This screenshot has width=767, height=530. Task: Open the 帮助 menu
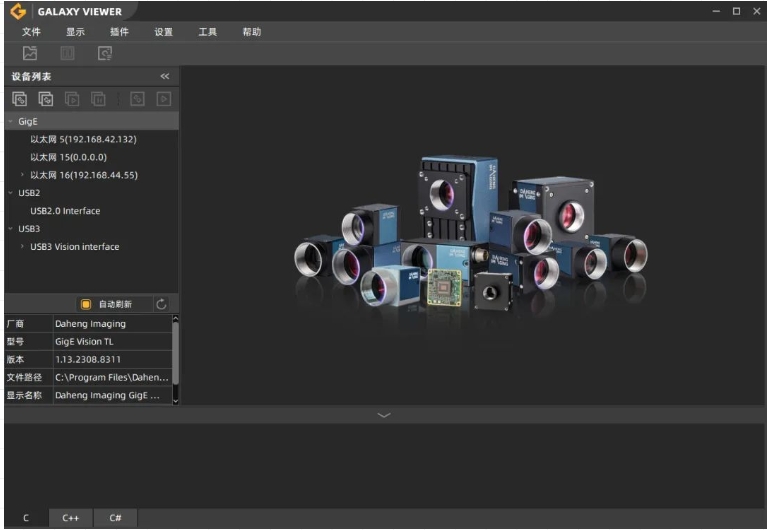[252, 32]
